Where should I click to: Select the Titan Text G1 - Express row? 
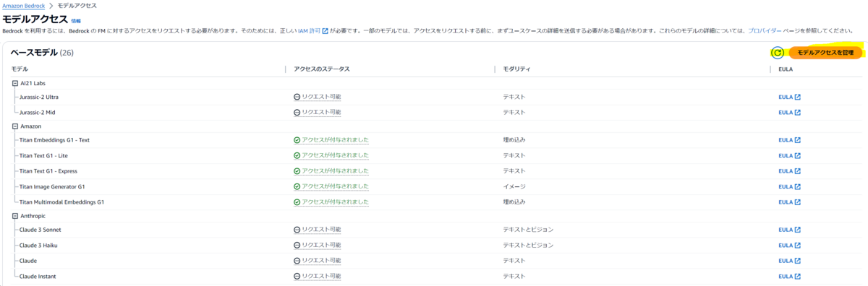pos(434,171)
